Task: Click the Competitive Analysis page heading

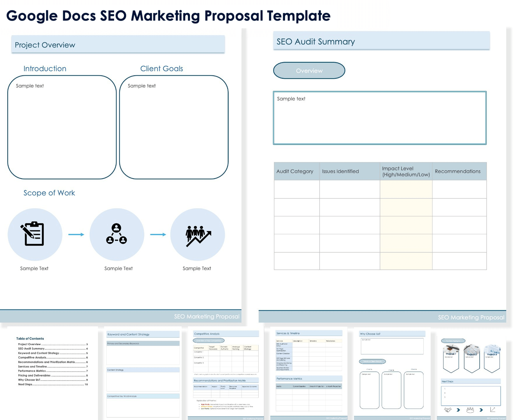Action: coord(226,334)
